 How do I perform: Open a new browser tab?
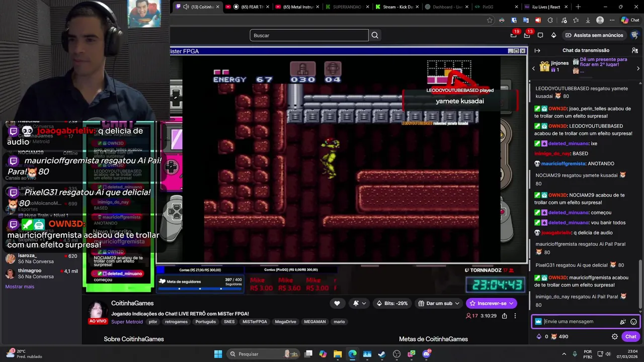[x=578, y=7]
